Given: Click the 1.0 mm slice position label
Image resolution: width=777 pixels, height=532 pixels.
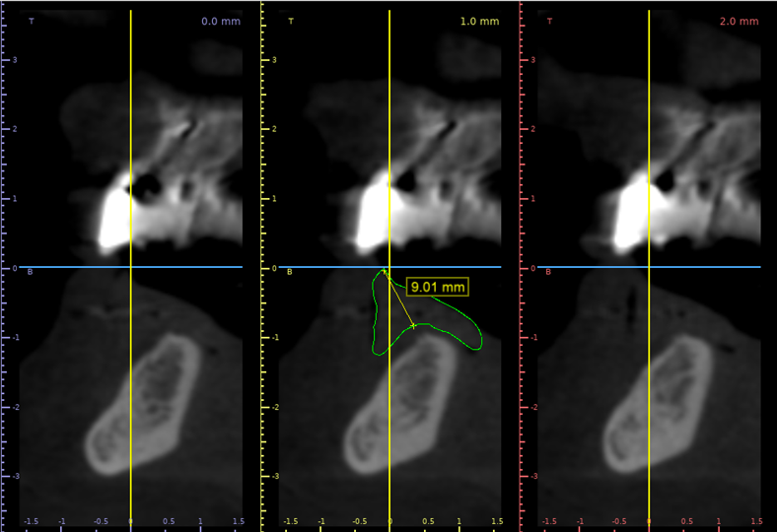Looking at the screenshot, I should coord(481,21).
